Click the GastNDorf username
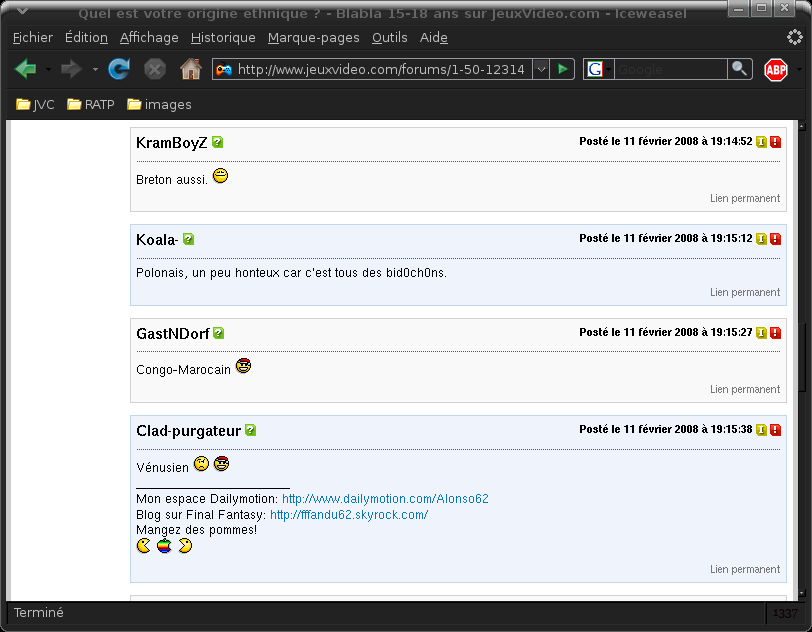 (172, 334)
